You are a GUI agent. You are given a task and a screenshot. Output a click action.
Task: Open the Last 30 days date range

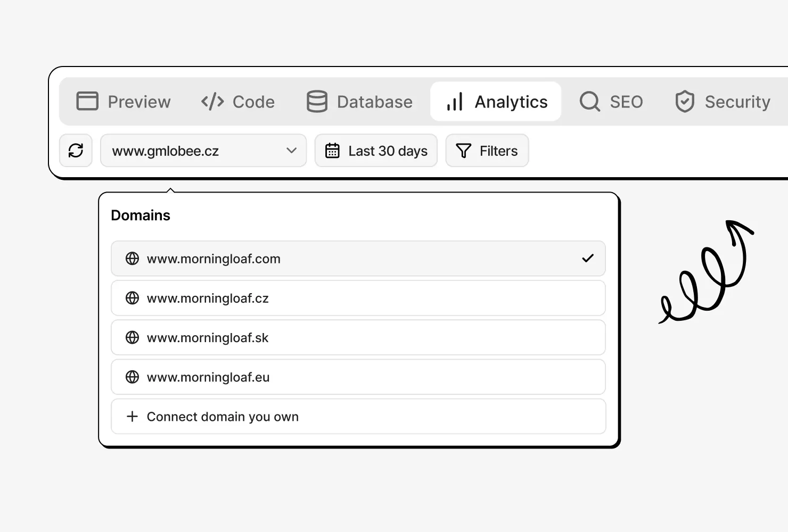[x=376, y=151]
